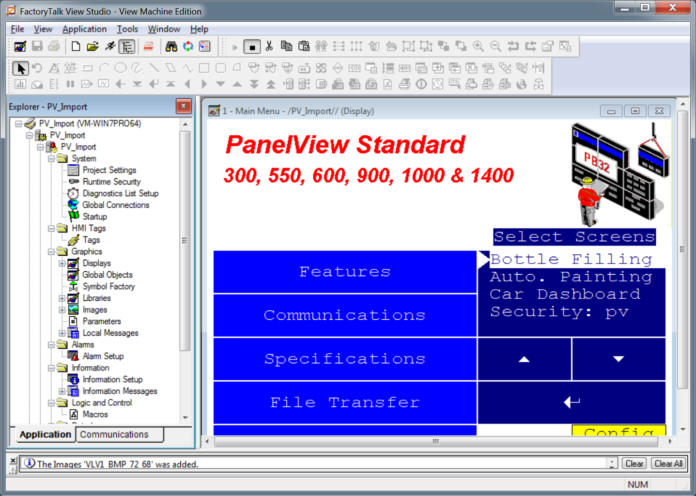Open the Tools menu
The height and width of the screenshot is (496, 696).
[x=127, y=29]
